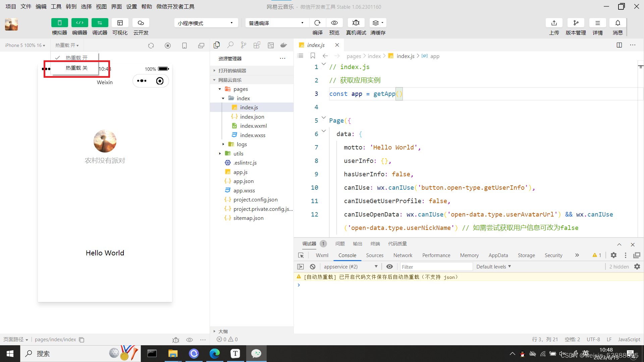
Task: Open the Edge browser from taskbar
Action: click(x=215, y=354)
